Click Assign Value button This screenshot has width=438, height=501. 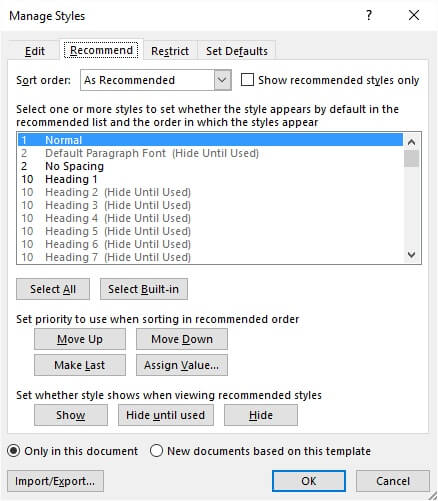[182, 365]
